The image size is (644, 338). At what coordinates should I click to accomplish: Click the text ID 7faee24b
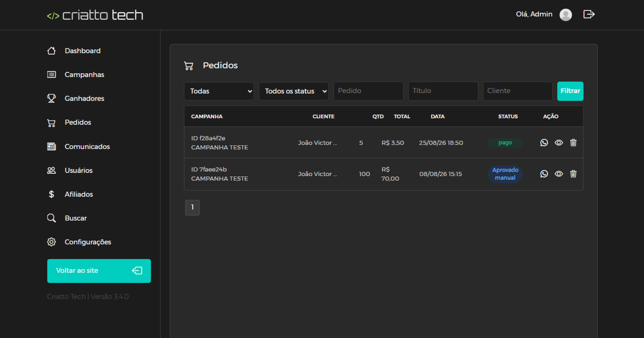(x=209, y=169)
